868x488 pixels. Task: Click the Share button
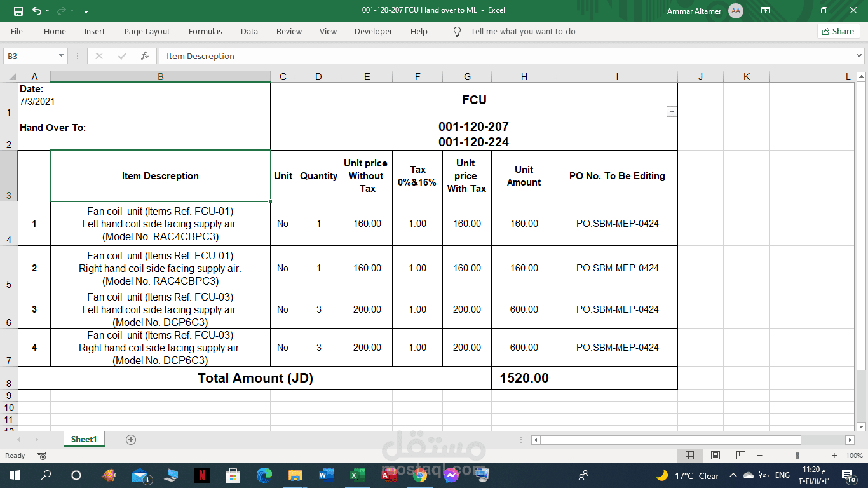click(x=838, y=32)
